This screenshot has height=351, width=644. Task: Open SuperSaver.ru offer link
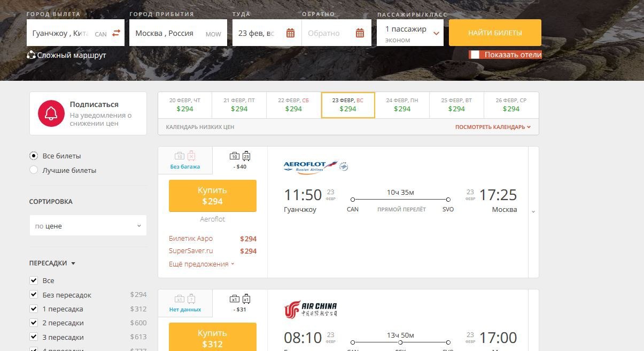(x=191, y=251)
